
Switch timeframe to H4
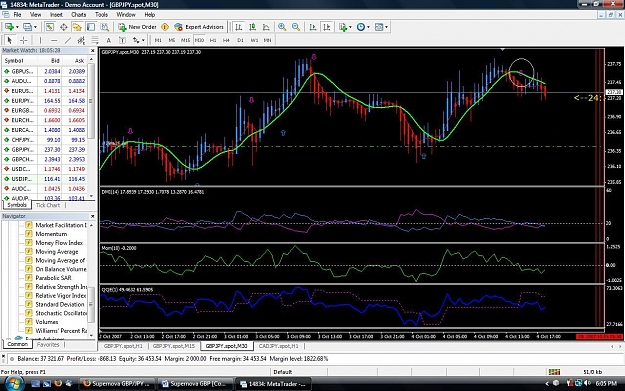(226, 40)
